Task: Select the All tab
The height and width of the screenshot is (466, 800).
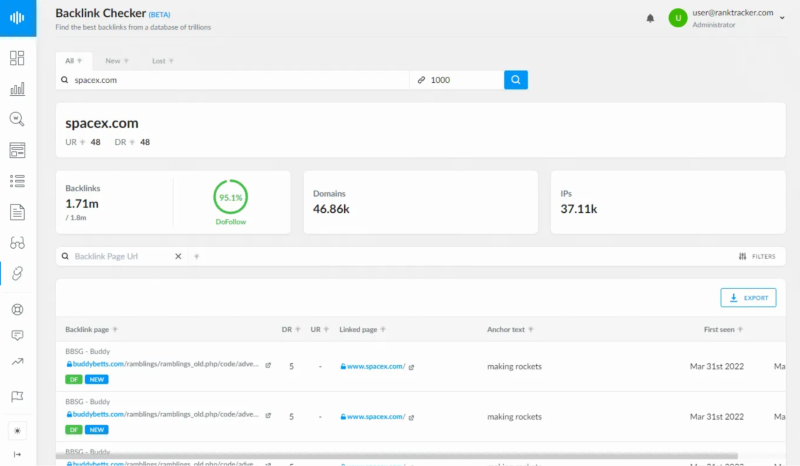Action: [x=73, y=61]
